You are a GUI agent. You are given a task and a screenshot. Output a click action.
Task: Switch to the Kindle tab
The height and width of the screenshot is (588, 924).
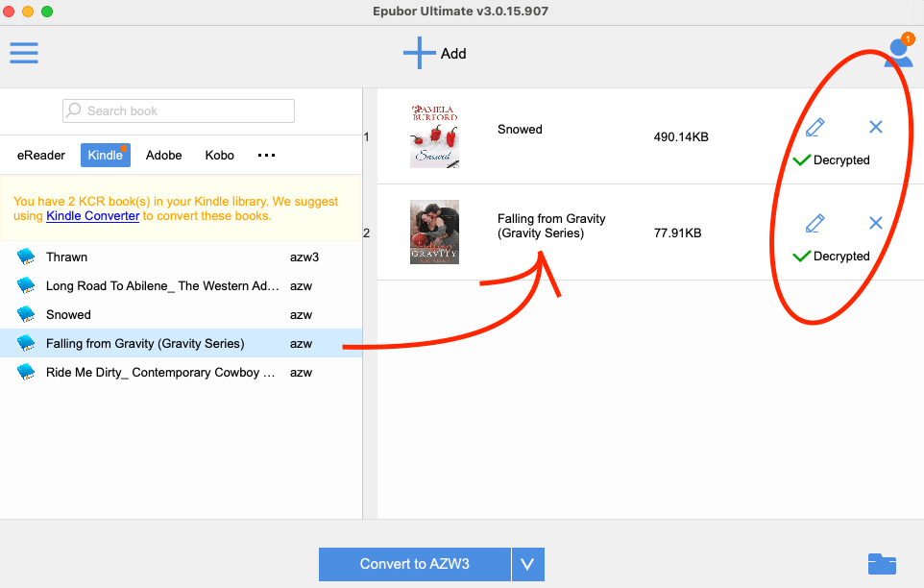click(106, 156)
